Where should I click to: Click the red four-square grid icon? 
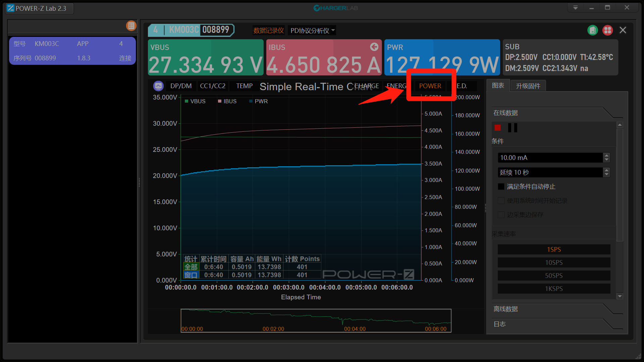coord(607,30)
